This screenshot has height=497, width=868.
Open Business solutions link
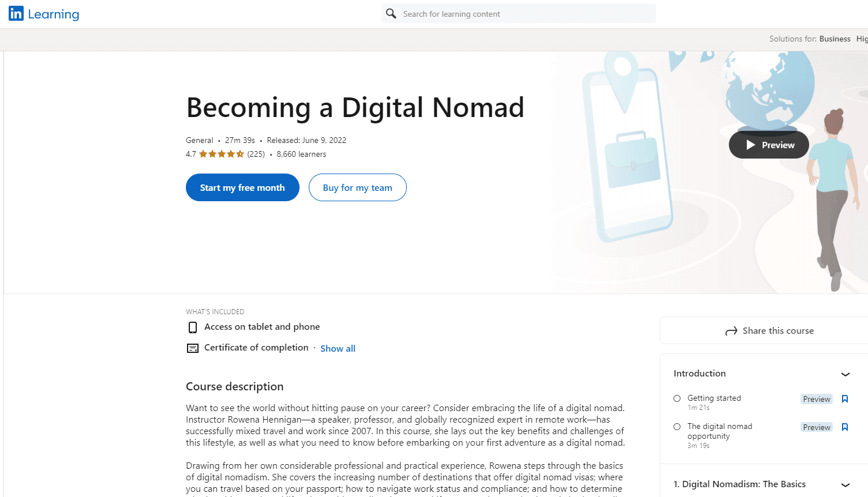click(835, 39)
